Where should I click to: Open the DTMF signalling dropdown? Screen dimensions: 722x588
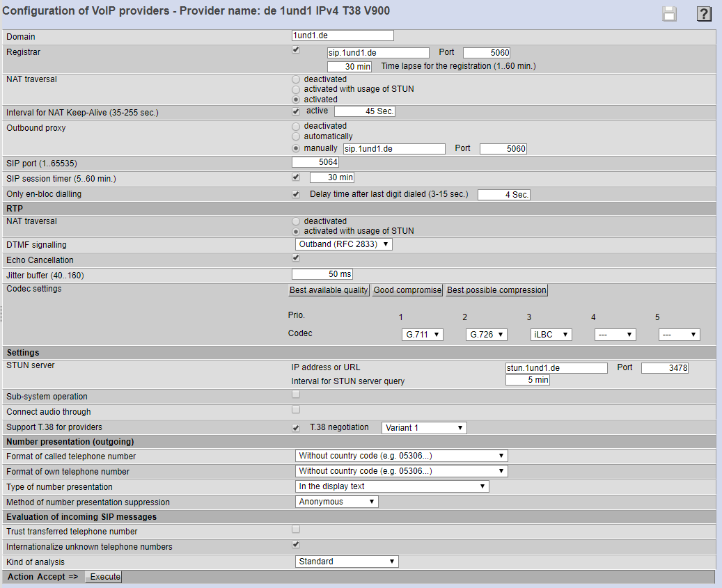click(344, 244)
